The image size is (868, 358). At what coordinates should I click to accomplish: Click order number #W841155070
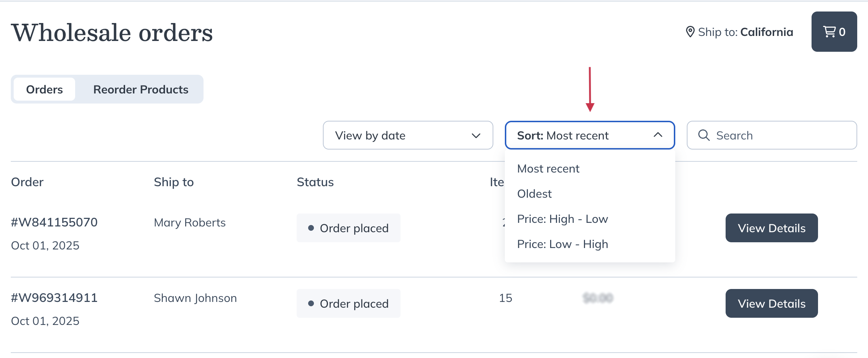[x=54, y=222]
